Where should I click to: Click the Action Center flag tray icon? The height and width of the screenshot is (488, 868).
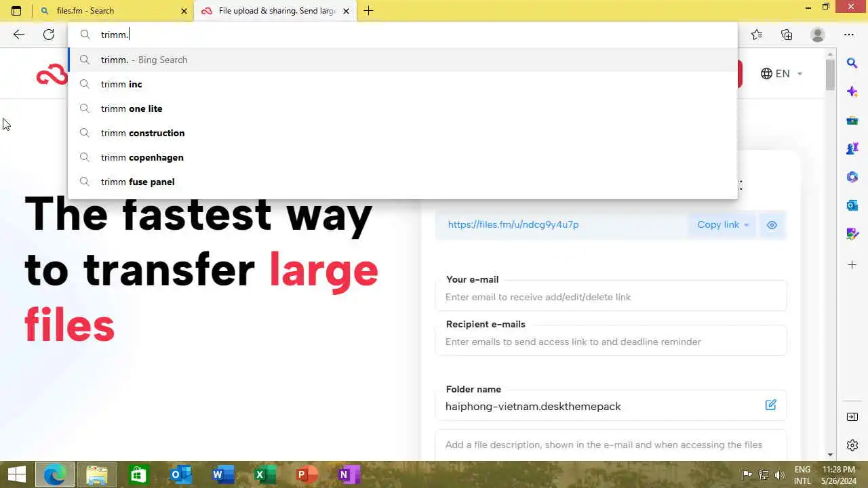click(x=747, y=475)
